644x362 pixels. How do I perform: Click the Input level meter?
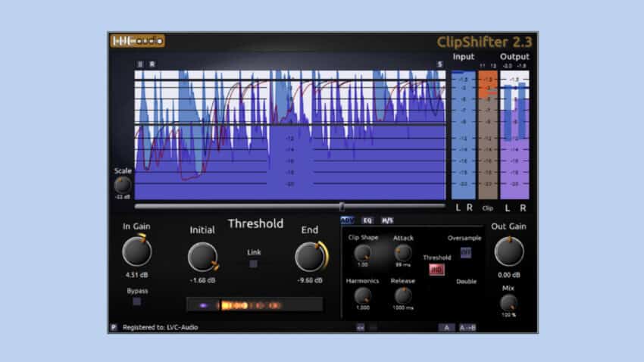click(463, 135)
